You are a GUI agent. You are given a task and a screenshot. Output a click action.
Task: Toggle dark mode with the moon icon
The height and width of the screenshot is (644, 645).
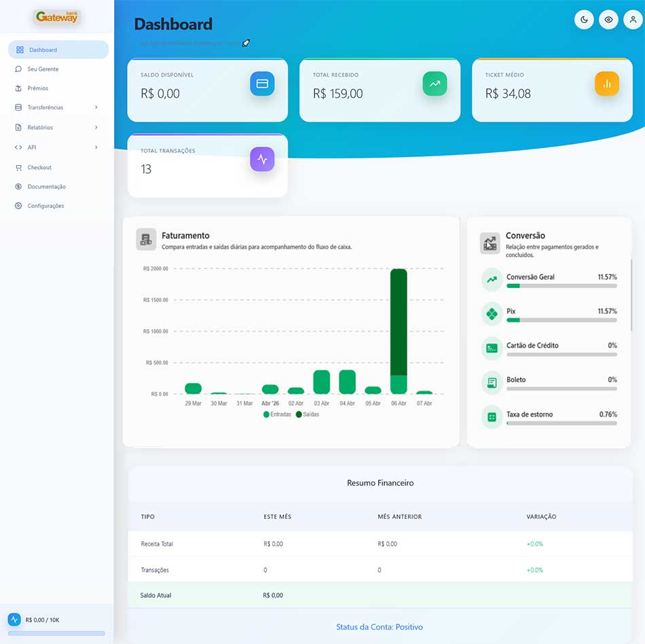[x=584, y=20]
